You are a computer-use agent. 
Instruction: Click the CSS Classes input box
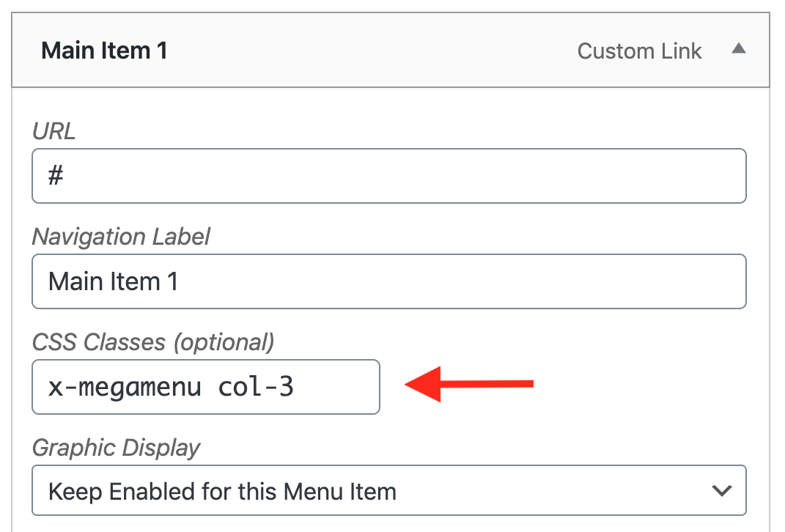[x=205, y=387]
